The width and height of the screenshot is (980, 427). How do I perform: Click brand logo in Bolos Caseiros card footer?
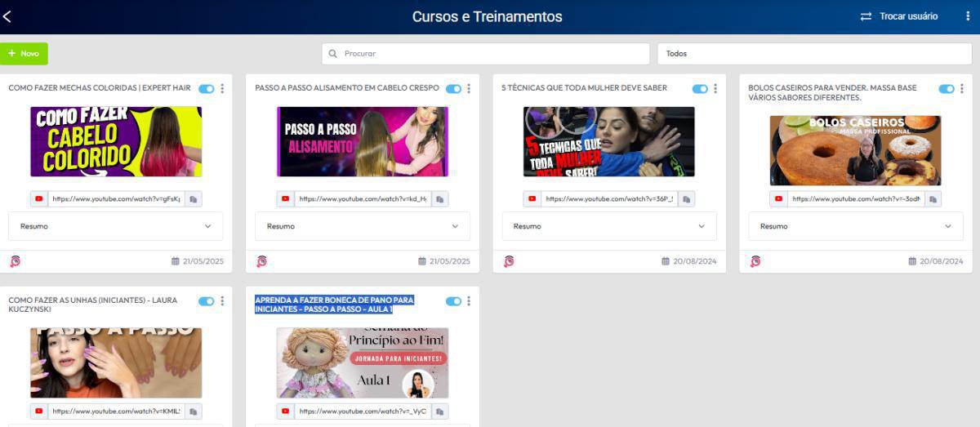point(755,261)
